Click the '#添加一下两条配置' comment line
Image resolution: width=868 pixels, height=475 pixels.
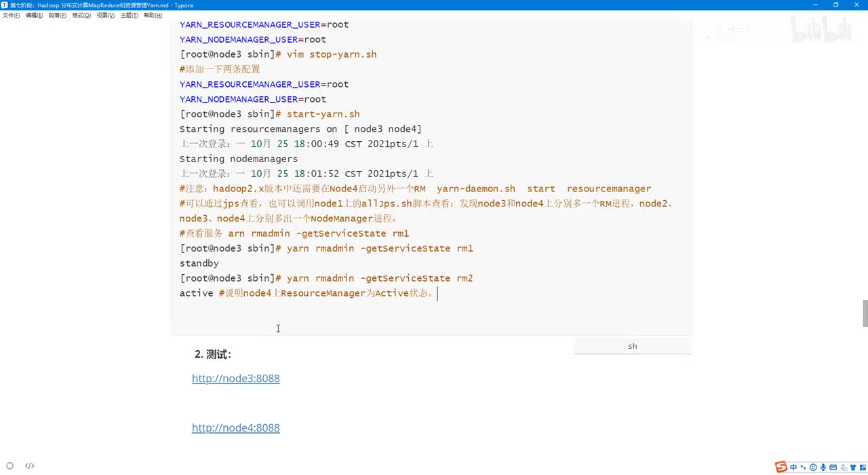pyautogui.click(x=220, y=69)
